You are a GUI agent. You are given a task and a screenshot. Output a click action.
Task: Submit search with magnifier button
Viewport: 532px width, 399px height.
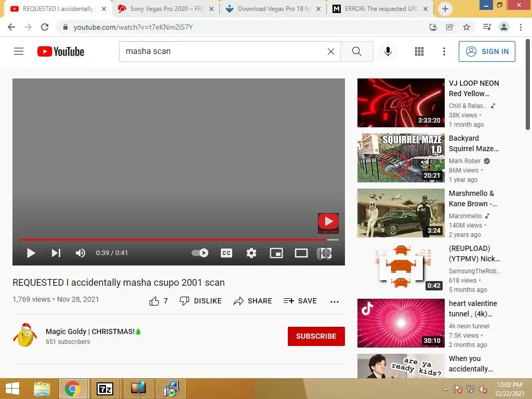pyautogui.click(x=356, y=51)
